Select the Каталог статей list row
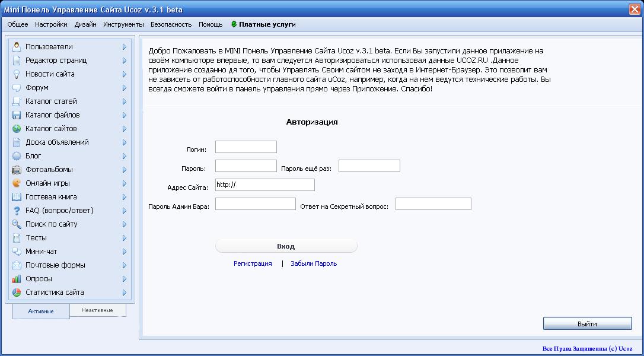The width and height of the screenshot is (644, 356). click(x=70, y=101)
